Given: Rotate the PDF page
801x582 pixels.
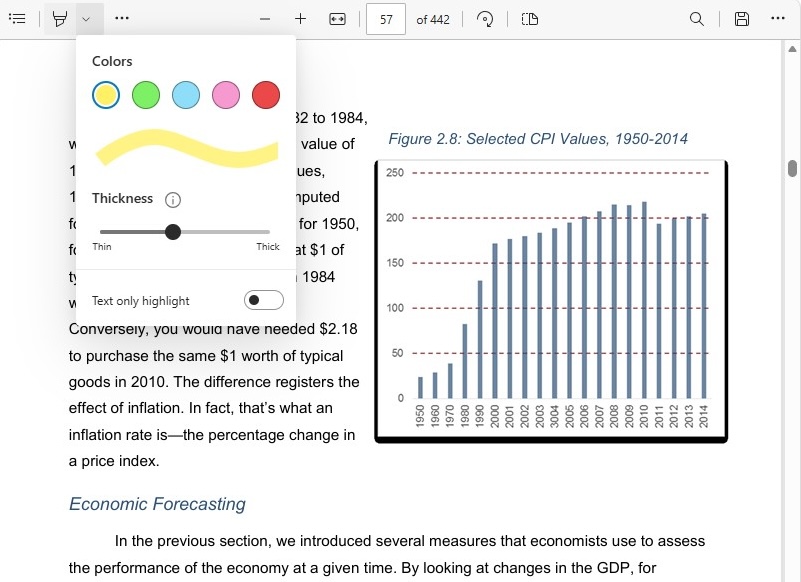Looking at the screenshot, I should click(x=485, y=19).
